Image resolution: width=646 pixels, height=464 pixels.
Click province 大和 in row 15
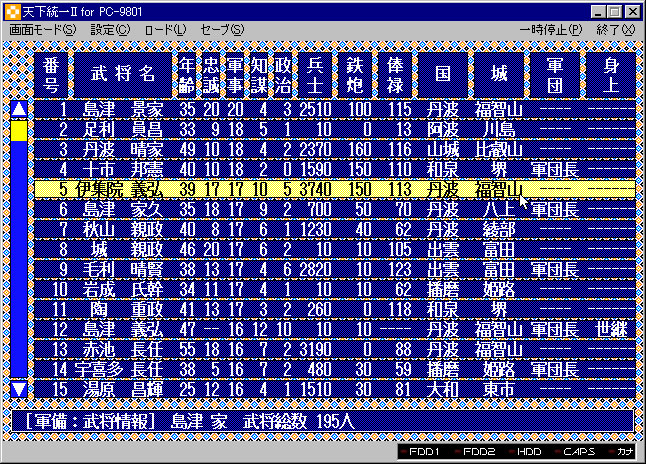(x=443, y=389)
